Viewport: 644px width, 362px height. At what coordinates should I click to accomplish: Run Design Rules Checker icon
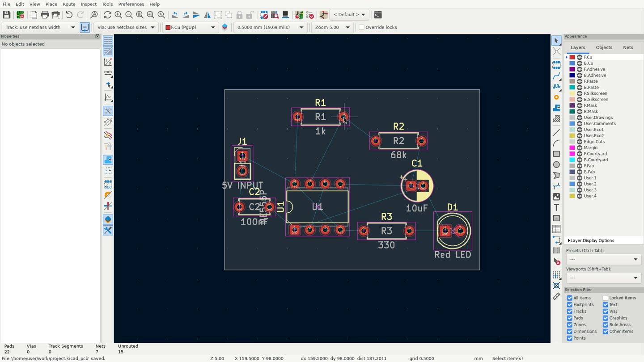[310, 15]
